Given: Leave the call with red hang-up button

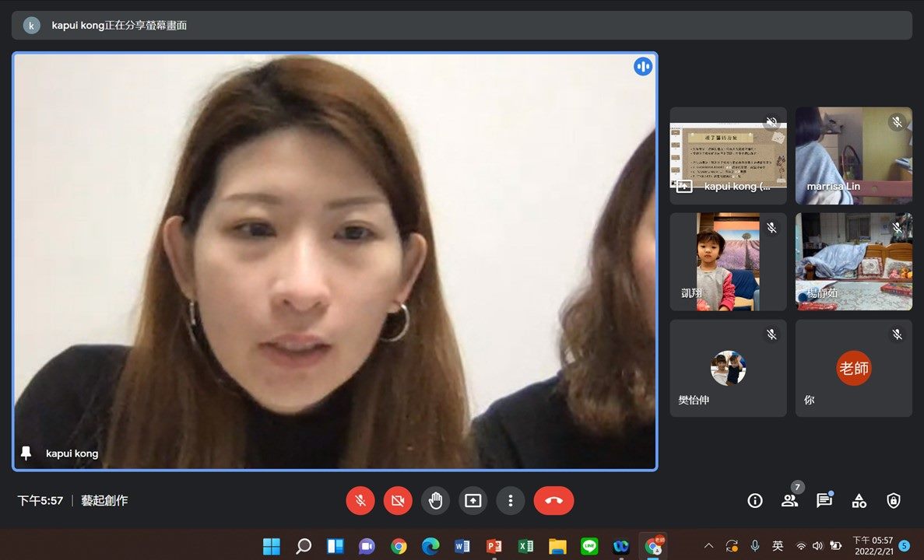Looking at the screenshot, I should [553, 501].
